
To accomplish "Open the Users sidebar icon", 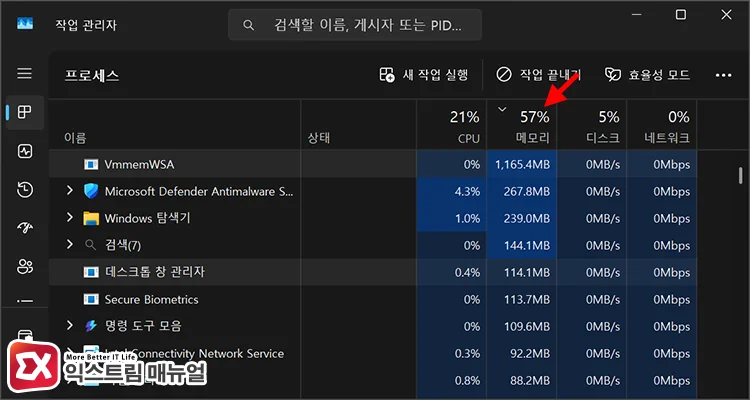I will [24, 267].
